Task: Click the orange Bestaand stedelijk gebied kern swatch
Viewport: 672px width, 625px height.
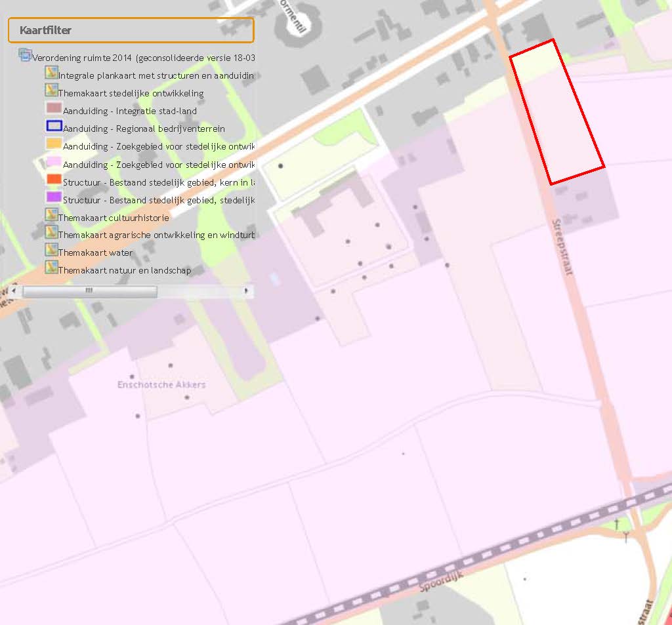Action: tap(54, 179)
